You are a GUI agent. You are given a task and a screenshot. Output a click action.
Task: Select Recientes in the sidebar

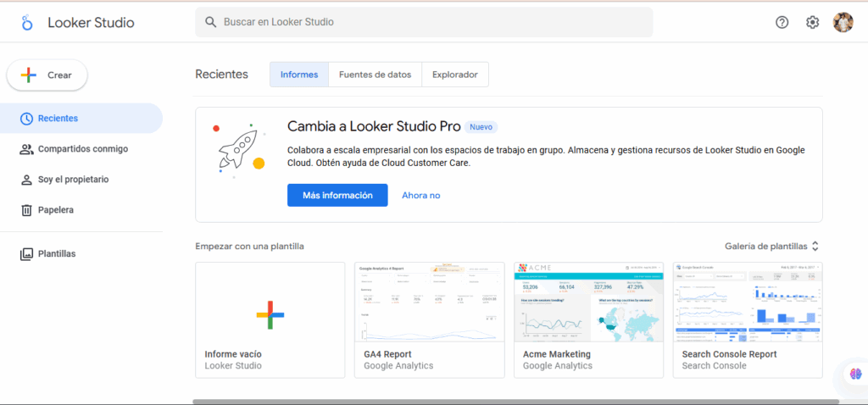tap(81, 119)
